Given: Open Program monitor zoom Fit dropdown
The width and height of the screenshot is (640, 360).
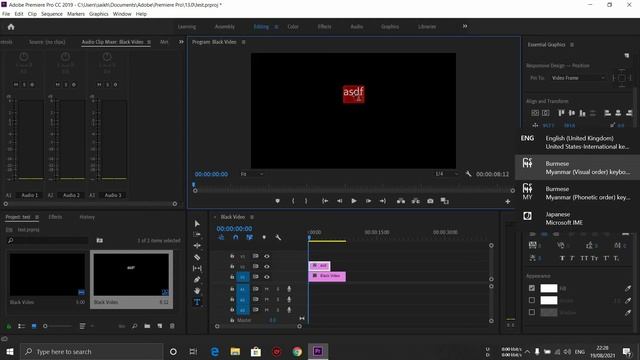Looking at the screenshot, I should (252, 174).
